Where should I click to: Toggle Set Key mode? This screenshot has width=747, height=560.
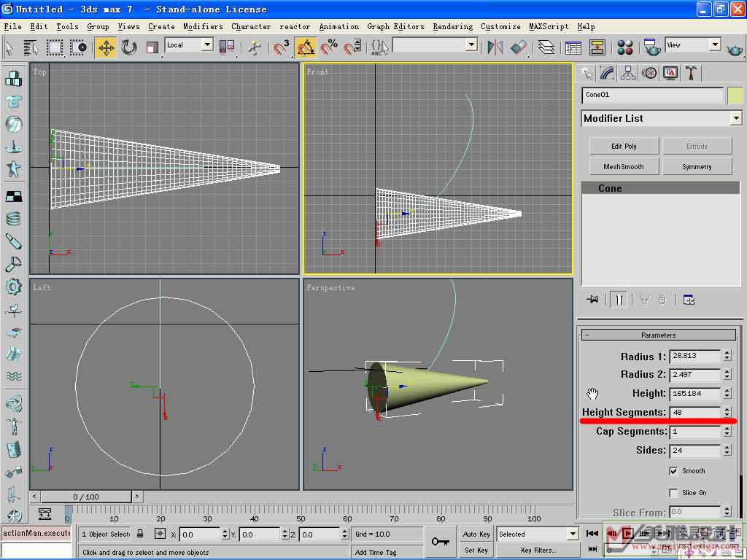pos(476,550)
